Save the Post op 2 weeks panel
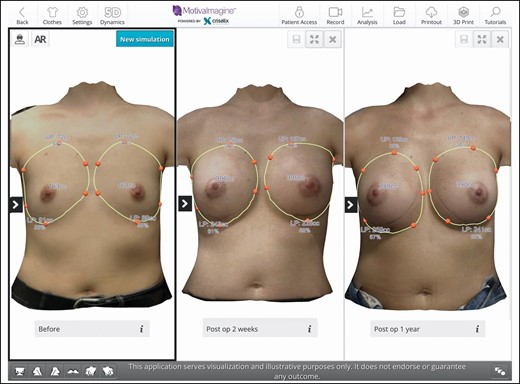520x384 pixels. (x=296, y=40)
